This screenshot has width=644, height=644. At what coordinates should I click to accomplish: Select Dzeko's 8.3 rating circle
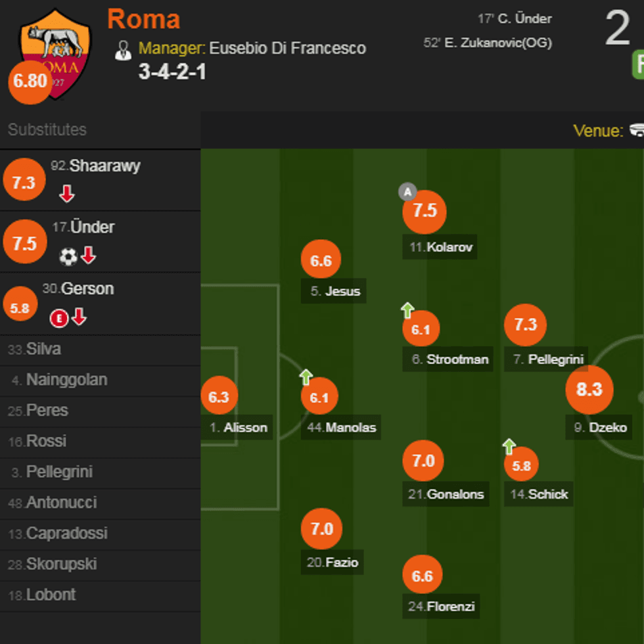click(589, 389)
